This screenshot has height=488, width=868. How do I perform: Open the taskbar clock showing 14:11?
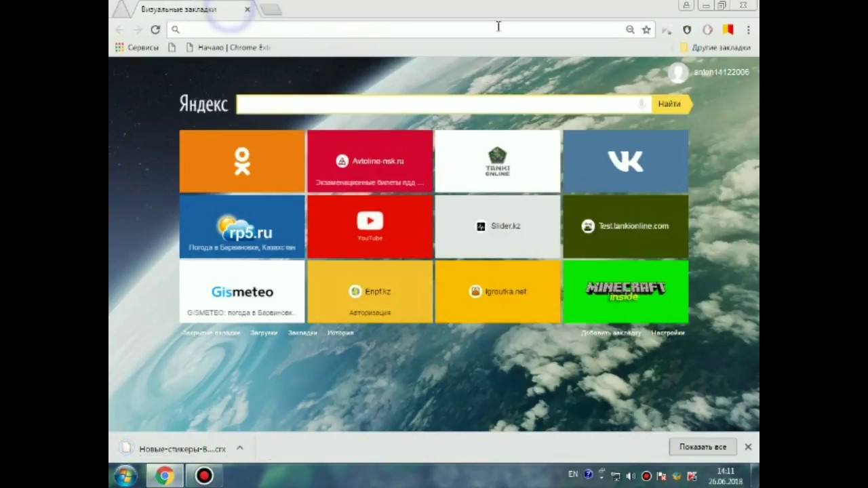725,476
